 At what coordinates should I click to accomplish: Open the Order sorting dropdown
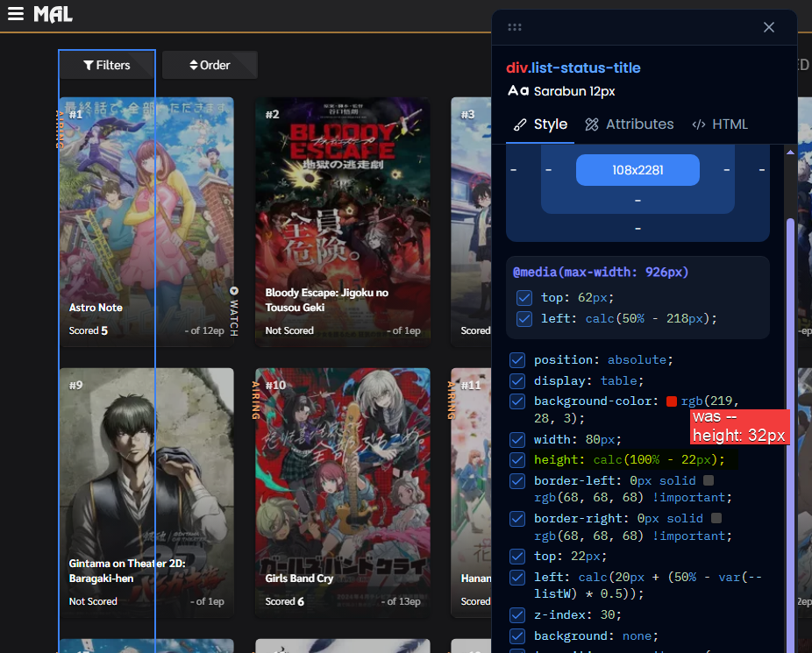210,65
